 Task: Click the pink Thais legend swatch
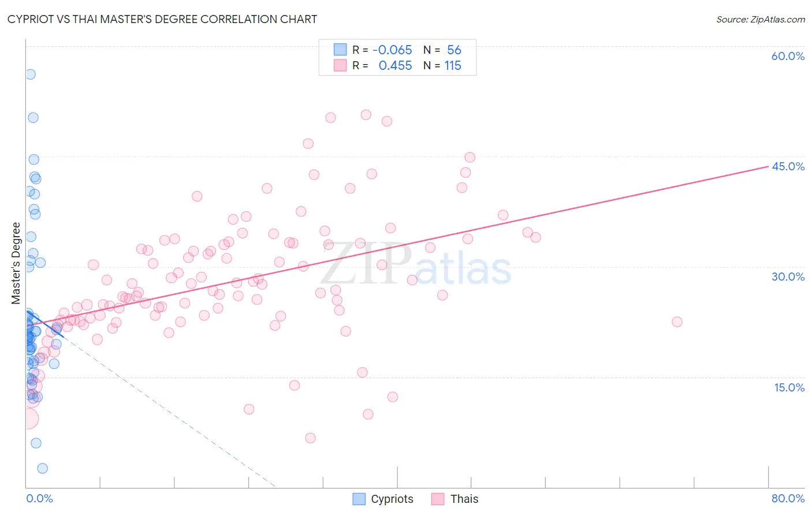click(438, 499)
